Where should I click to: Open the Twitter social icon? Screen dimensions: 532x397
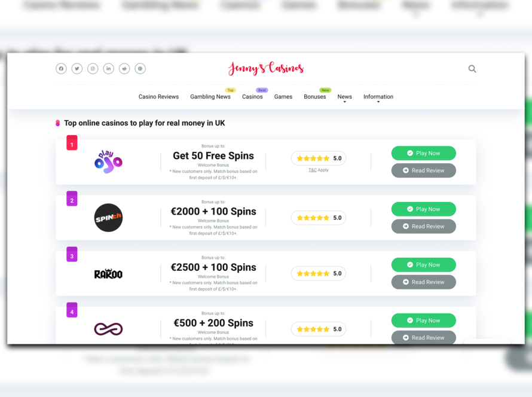pyautogui.click(x=77, y=69)
